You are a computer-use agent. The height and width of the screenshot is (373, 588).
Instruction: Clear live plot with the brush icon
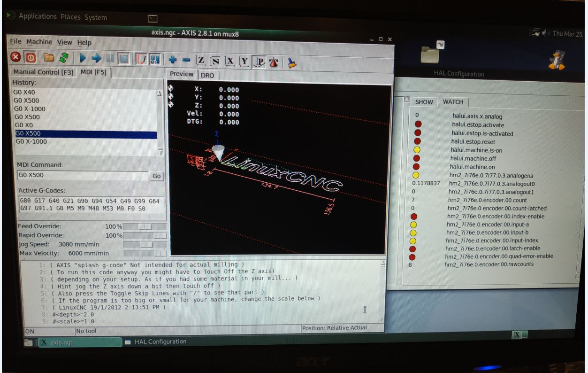(292, 62)
